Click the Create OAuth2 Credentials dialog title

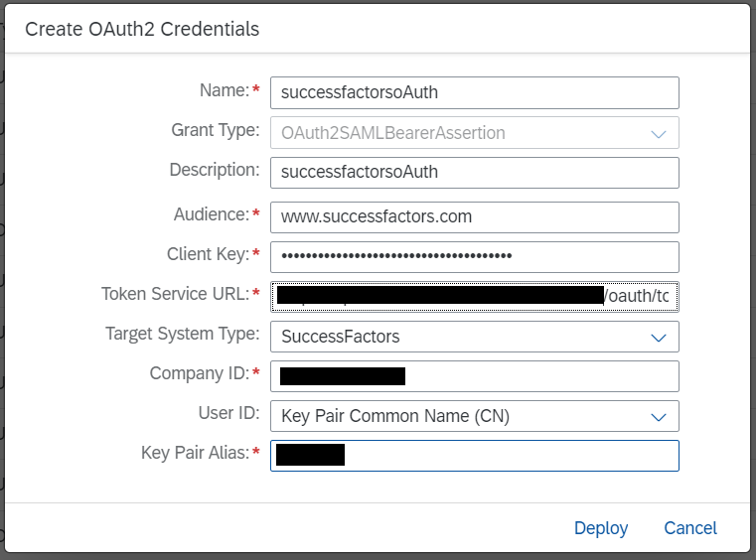pos(142,29)
